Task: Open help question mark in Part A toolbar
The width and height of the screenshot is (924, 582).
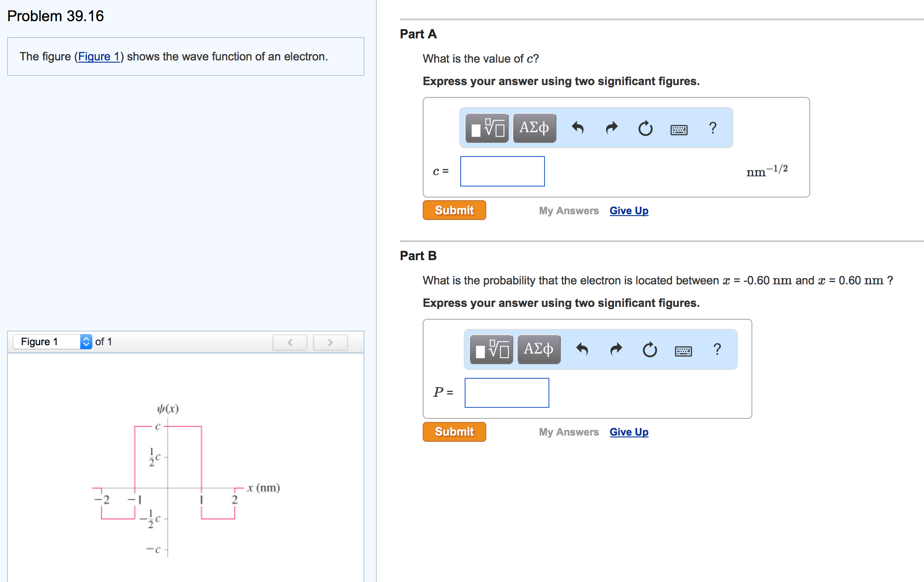Action: tap(713, 128)
